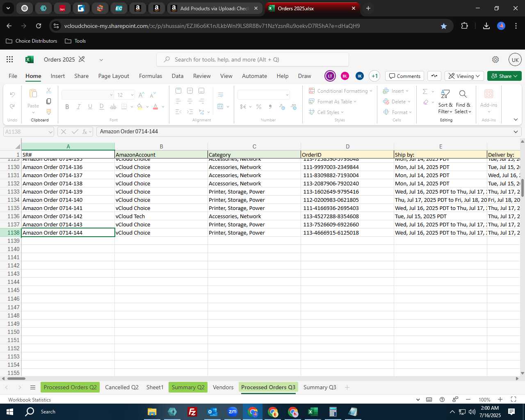Click the Catch Up activity icon
The width and height of the screenshot is (525, 420).
pyautogui.click(x=434, y=76)
